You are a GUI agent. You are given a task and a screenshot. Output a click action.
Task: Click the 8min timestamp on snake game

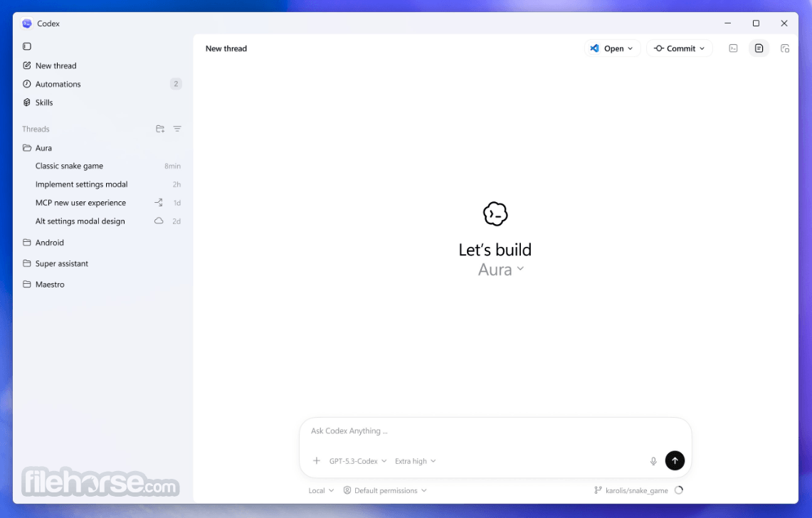click(172, 166)
